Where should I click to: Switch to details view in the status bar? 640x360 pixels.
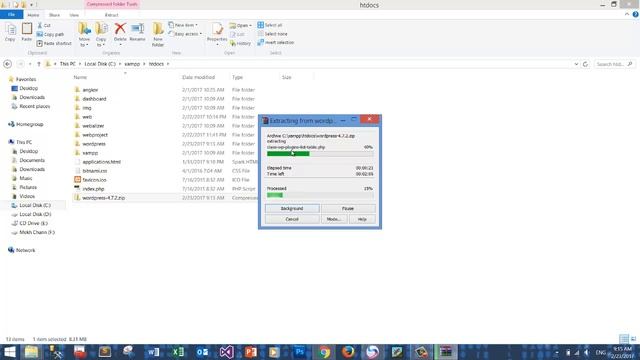[624, 339]
